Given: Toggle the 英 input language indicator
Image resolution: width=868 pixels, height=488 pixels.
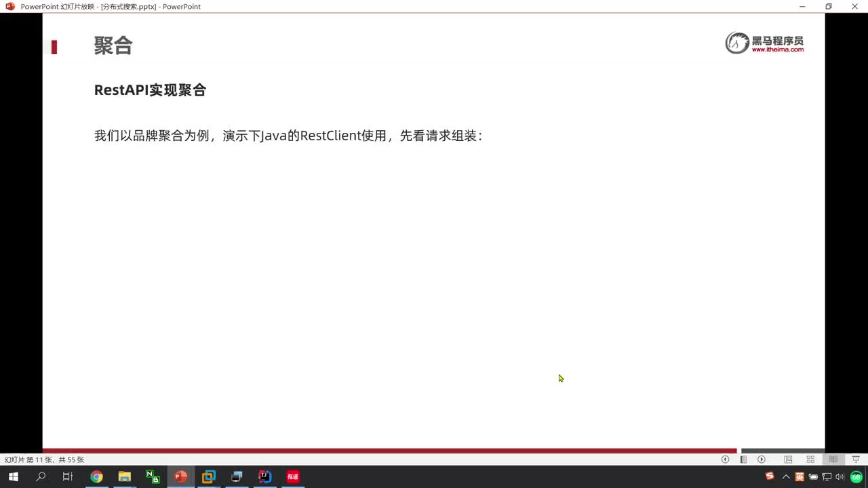Looking at the screenshot, I should coord(800,476).
